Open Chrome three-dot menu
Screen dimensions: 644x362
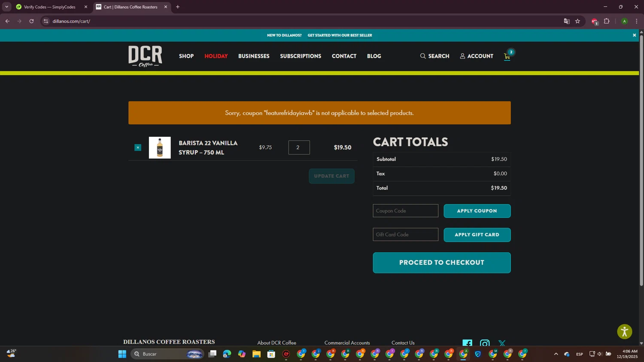[636, 21]
